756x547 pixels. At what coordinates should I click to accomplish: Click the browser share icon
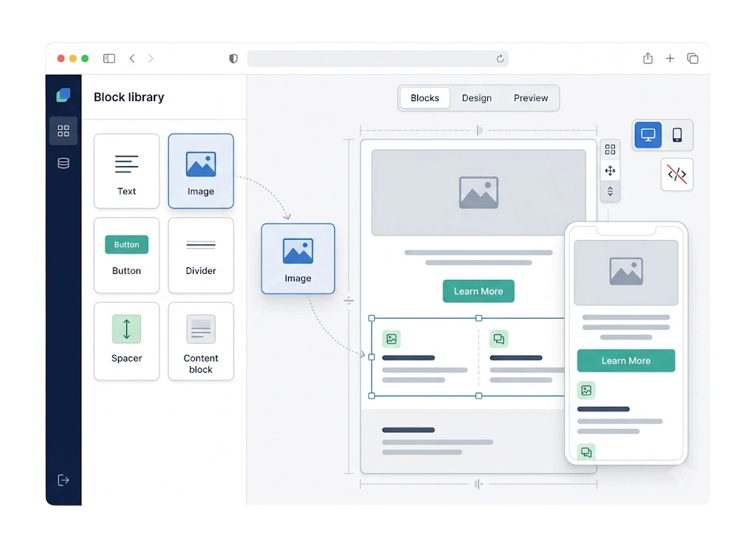tap(647, 58)
